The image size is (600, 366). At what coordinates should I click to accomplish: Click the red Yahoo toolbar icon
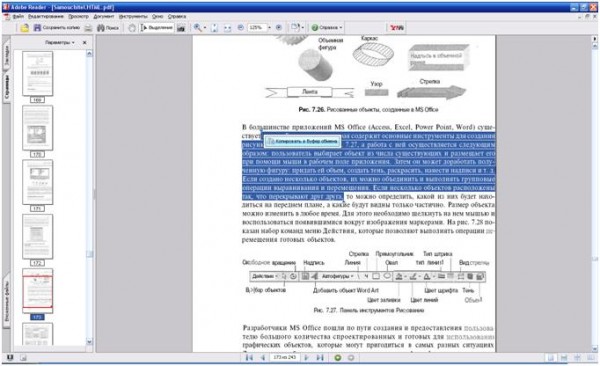tap(396, 28)
